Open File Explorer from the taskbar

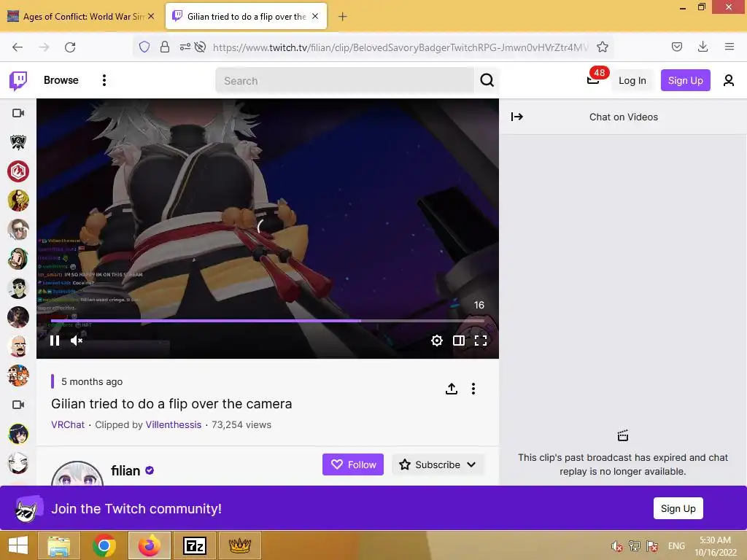click(x=58, y=545)
